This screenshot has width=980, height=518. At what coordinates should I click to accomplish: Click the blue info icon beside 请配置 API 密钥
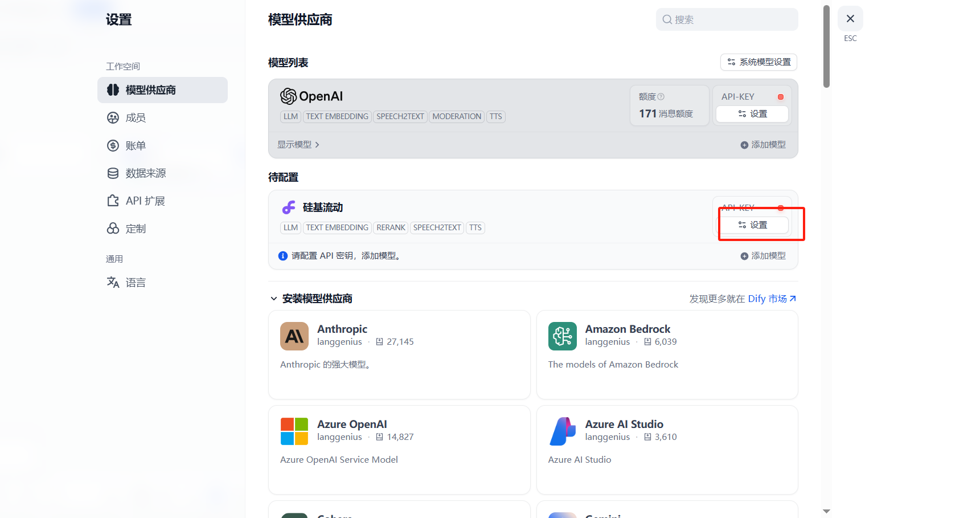click(283, 256)
